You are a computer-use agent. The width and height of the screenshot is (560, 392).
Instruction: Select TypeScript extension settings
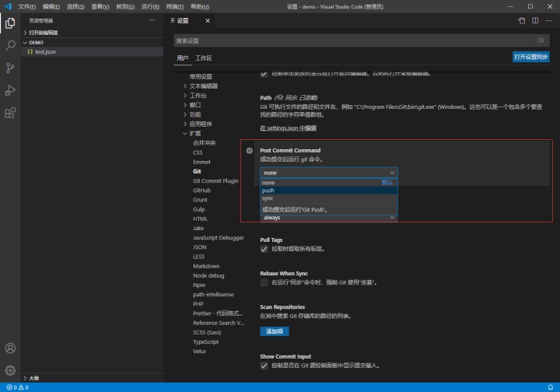click(205, 342)
